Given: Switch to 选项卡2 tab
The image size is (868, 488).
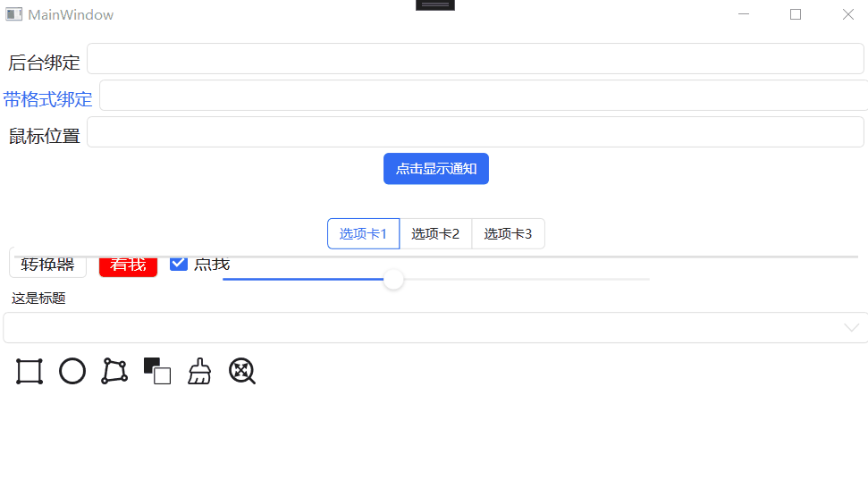Looking at the screenshot, I should coord(435,234).
